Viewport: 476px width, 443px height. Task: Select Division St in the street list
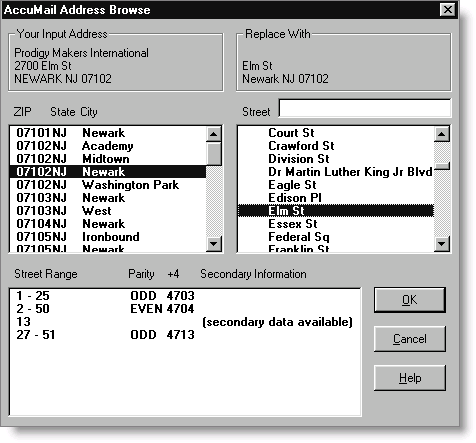pos(336,159)
